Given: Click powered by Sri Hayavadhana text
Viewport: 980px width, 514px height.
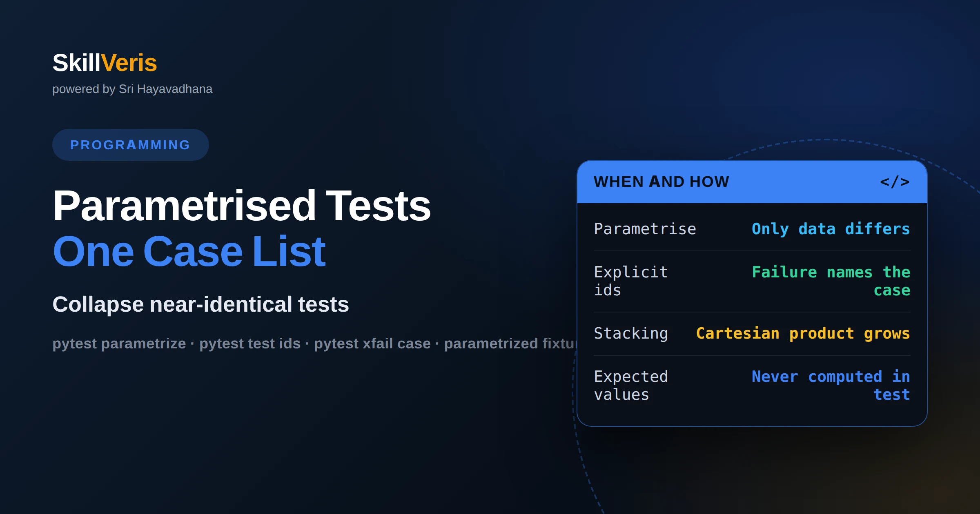Looking at the screenshot, I should (132, 89).
